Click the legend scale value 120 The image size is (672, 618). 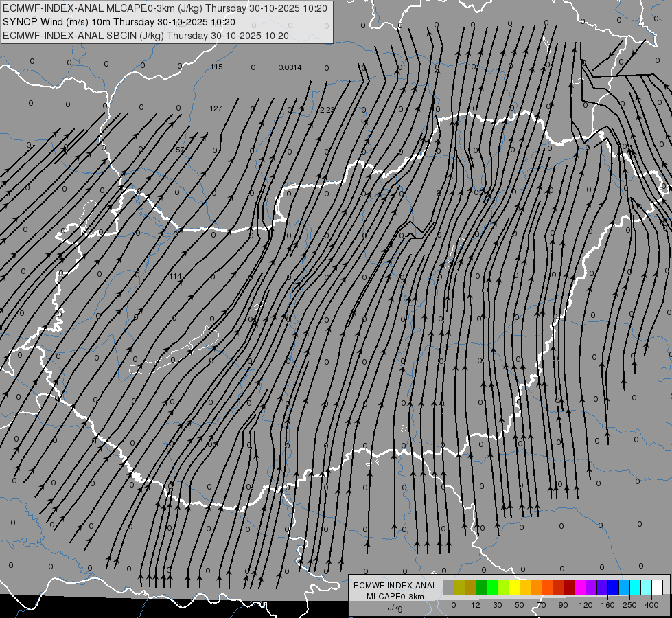(x=586, y=605)
